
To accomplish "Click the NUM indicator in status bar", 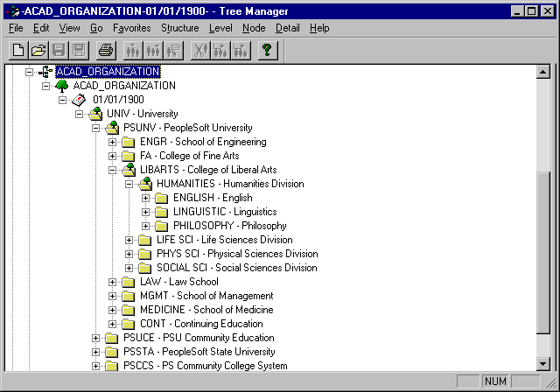I will pyautogui.click(x=495, y=381).
